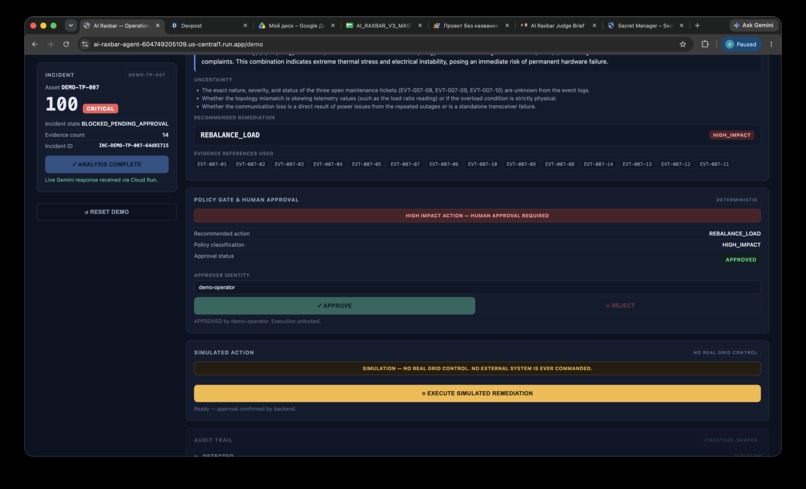The height and width of the screenshot is (489, 806).
Task: Click the risk score 100
Action: coord(61,104)
